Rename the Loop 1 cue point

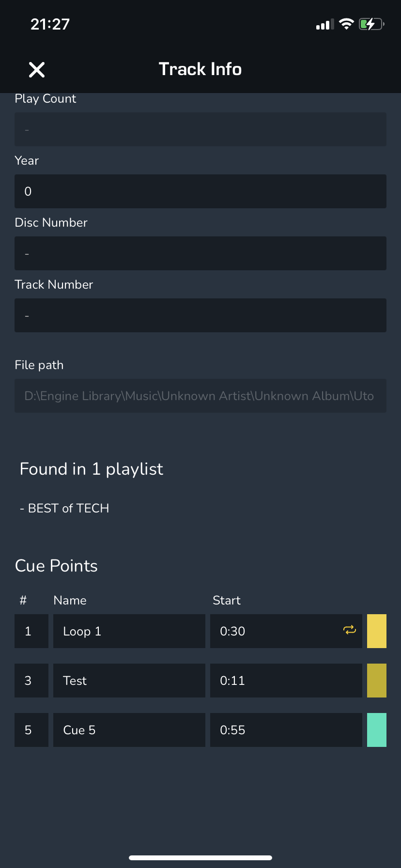point(129,631)
